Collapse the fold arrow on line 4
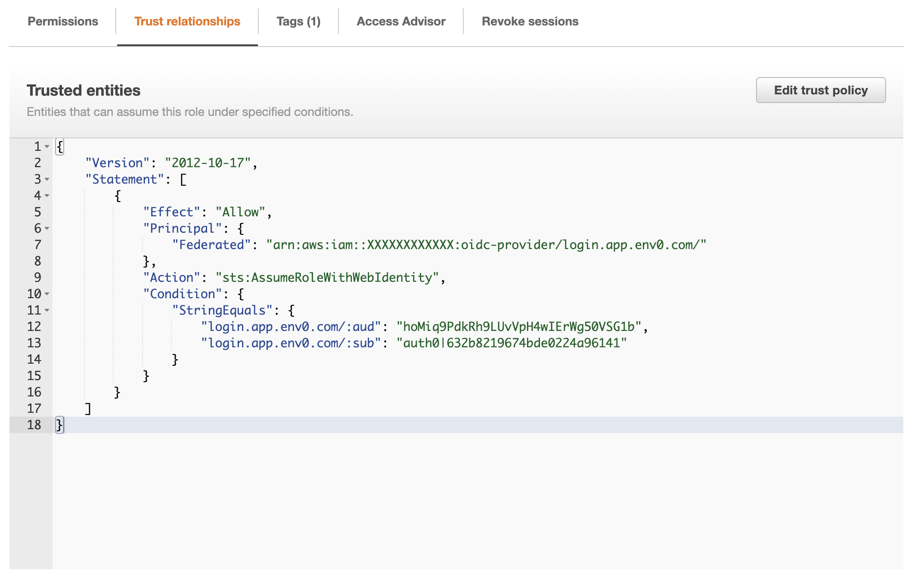924x580 pixels. click(47, 196)
